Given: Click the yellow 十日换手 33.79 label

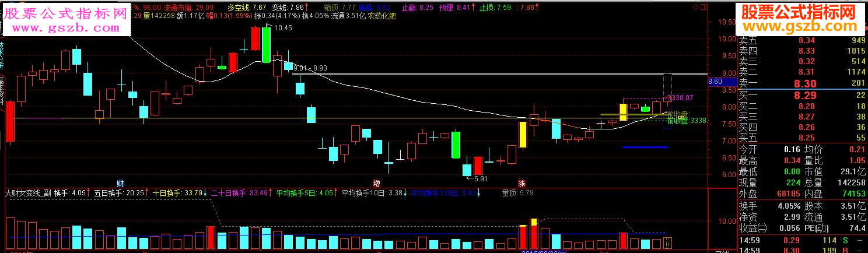Looking at the screenshot, I should (x=178, y=193).
